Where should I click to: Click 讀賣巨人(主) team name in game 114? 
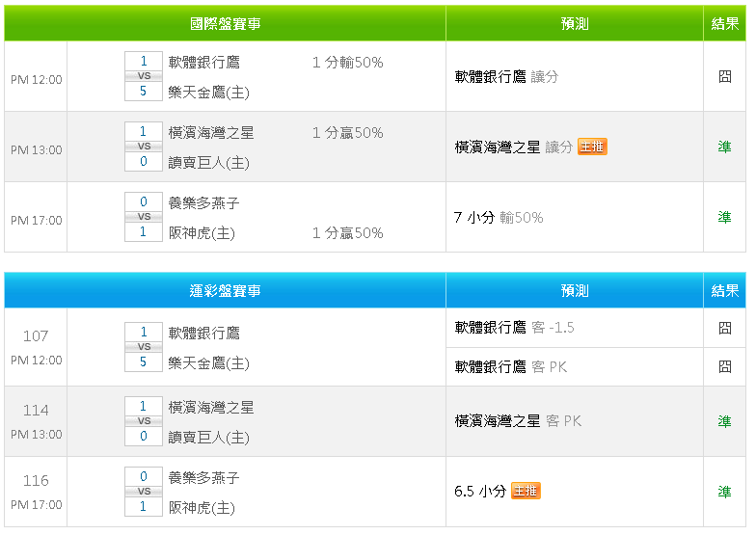pyautogui.click(x=208, y=437)
